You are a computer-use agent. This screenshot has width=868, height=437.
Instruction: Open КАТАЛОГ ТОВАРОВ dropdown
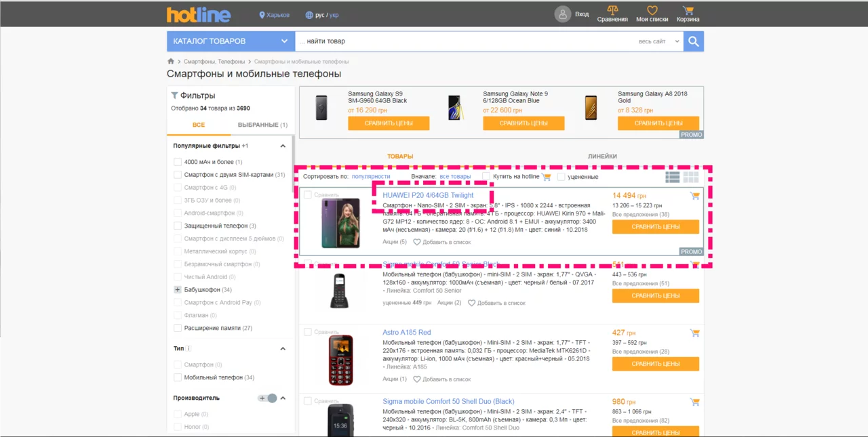pos(231,41)
